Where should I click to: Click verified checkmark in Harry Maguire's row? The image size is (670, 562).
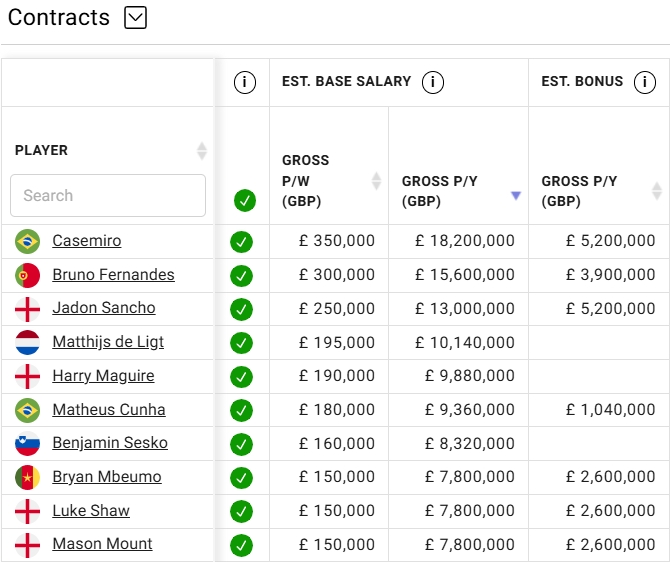[241, 377]
